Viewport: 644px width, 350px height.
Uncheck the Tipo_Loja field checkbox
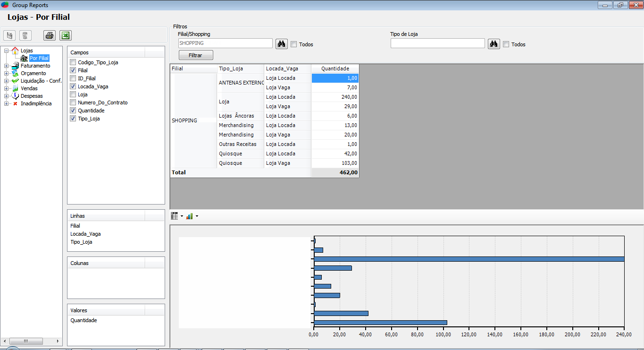73,119
